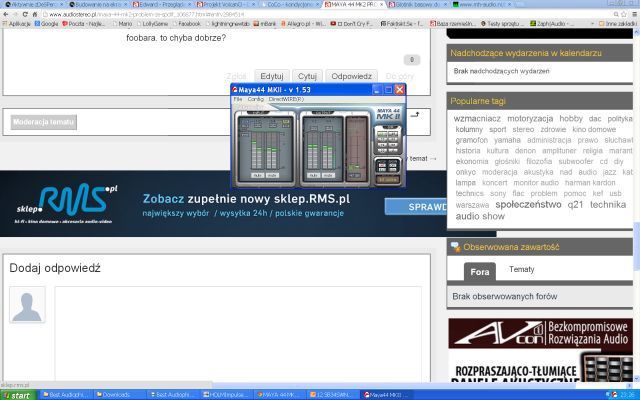Mute right channel in Maya44 input panel
This screenshot has width=640, height=400.
pyautogui.click(x=272, y=175)
